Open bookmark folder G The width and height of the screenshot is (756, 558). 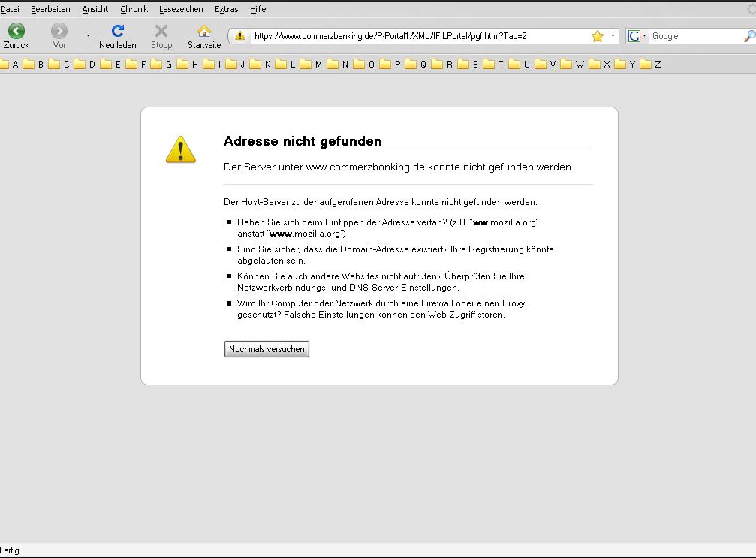pos(161,64)
